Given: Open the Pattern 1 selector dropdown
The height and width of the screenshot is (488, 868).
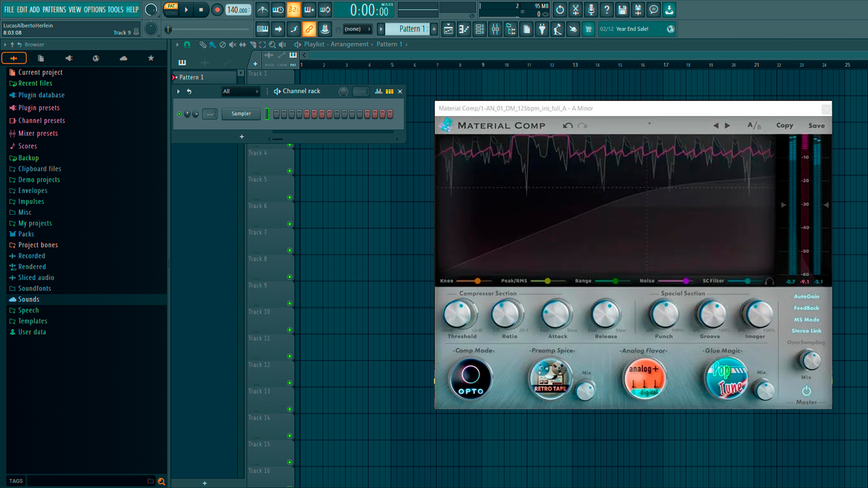Looking at the screenshot, I should point(409,29).
